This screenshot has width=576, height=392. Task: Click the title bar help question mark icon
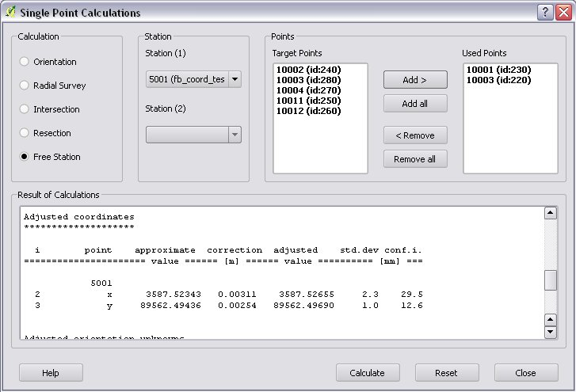[544, 12]
